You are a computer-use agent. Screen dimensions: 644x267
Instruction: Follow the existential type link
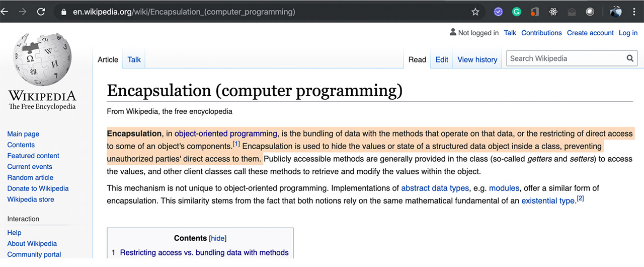[x=548, y=201]
